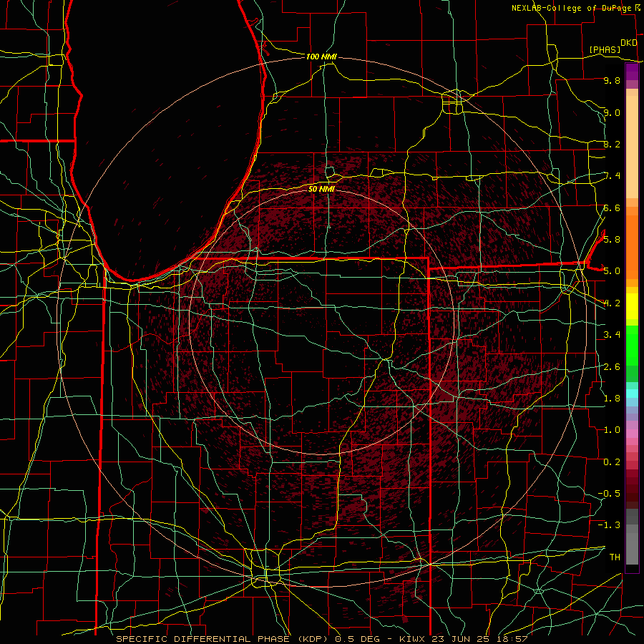Click the 9.0 scale value

pyautogui.click(x=612, y=112)
